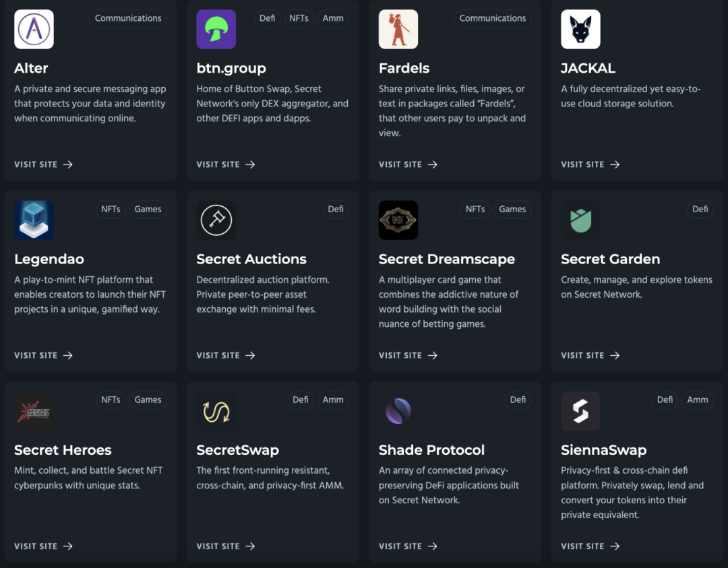This screenshot has width=728, height=568.
Task: Click the Secret Auctions gavel icon
Action: tap(216, 220)
